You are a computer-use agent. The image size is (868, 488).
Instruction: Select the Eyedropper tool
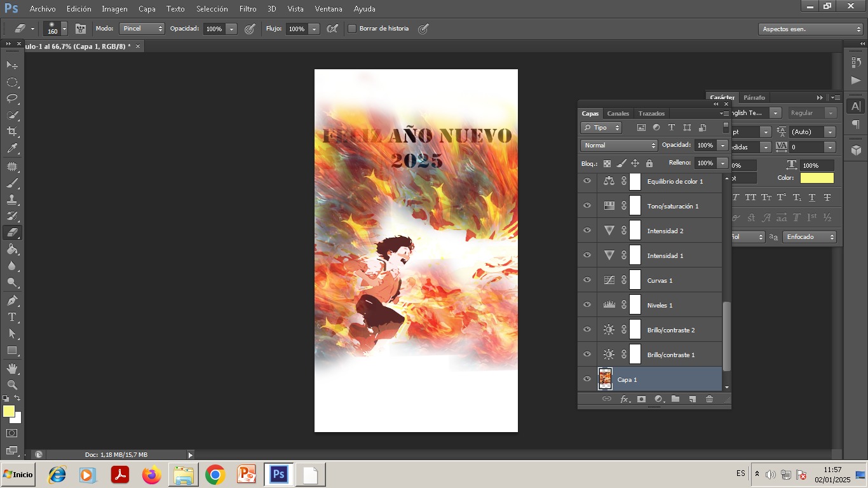point(12,149)
